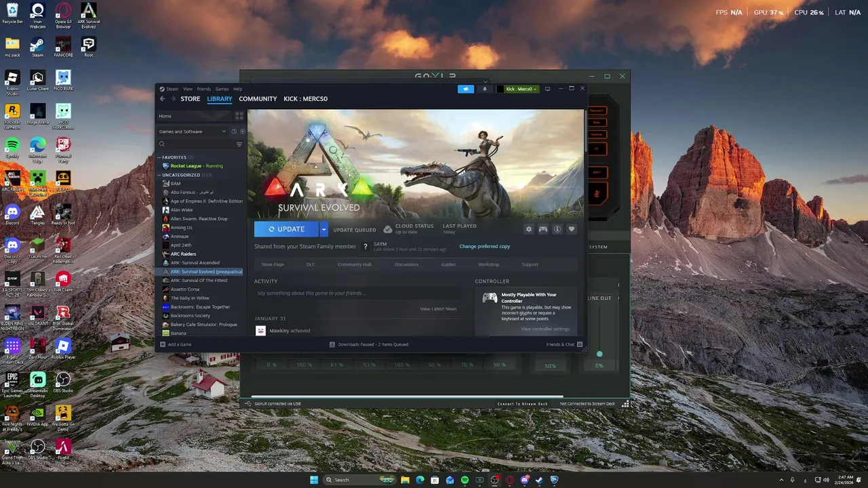Click taskbar Search box
The image size is (868, 488).
tap(360, 480)
